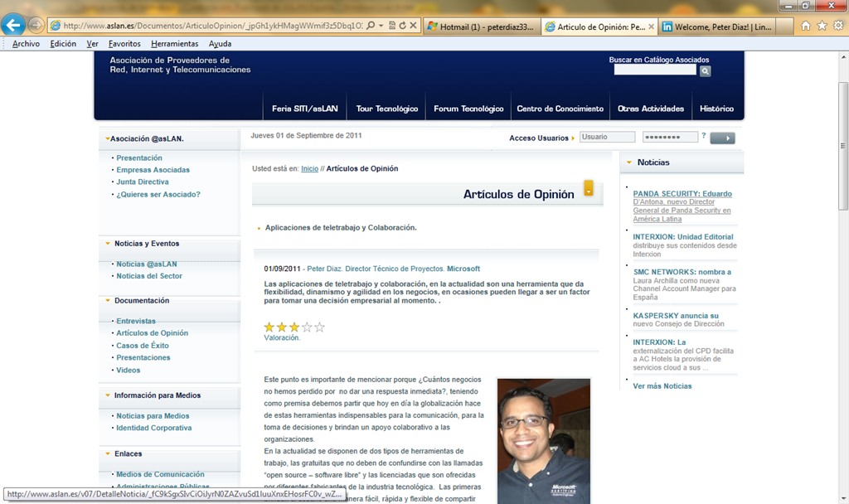Submit login with the arrow button
Screen dimensions: 849x504
click(x=722, y=138)
